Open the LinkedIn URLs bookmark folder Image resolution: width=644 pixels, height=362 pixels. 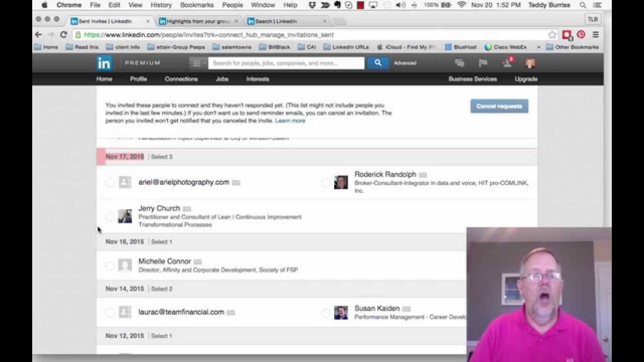pos(346,47)
